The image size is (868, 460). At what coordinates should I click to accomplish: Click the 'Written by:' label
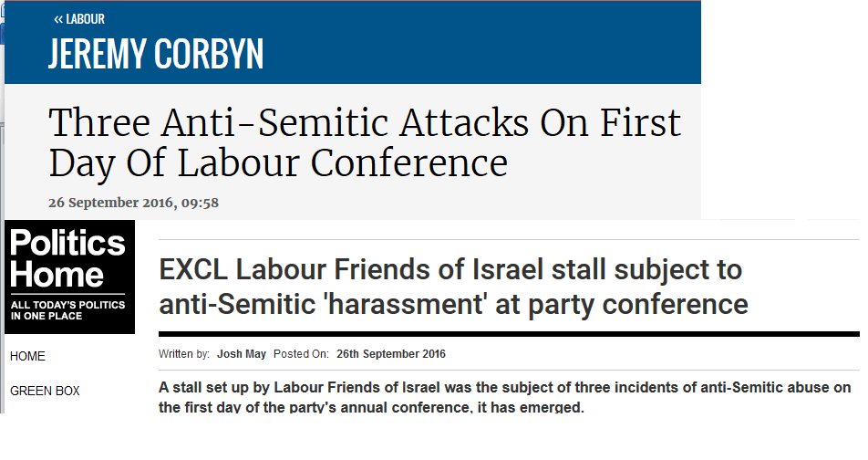click(184, 353)
